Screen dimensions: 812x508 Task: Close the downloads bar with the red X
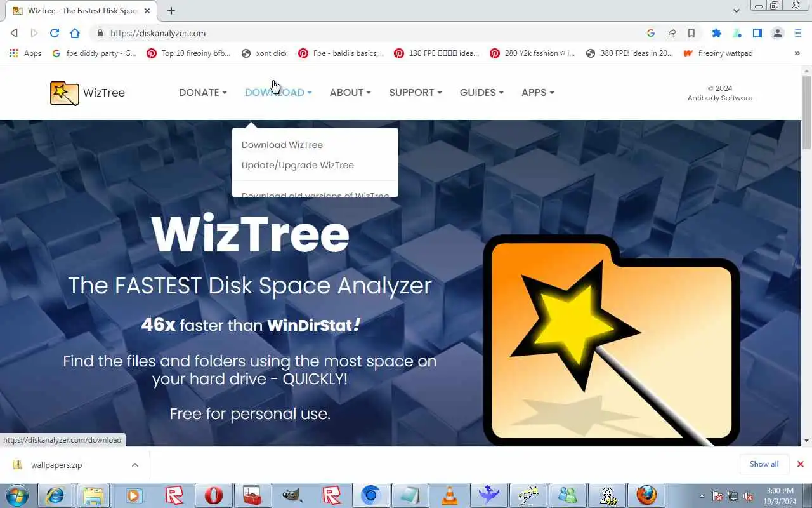[801, 464]
